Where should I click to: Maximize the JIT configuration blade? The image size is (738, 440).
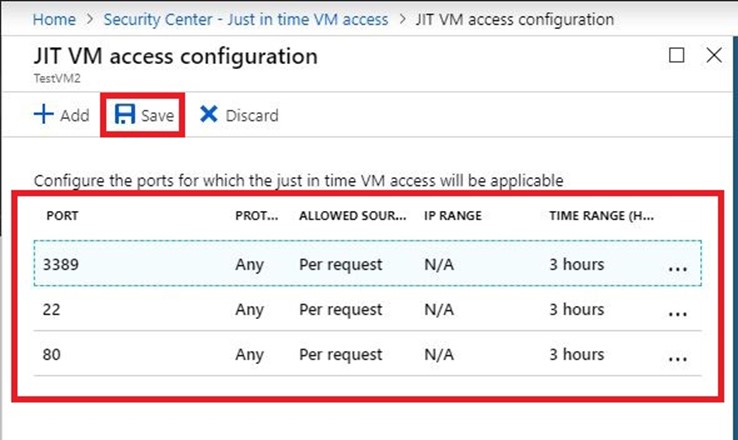coord(677,55)
